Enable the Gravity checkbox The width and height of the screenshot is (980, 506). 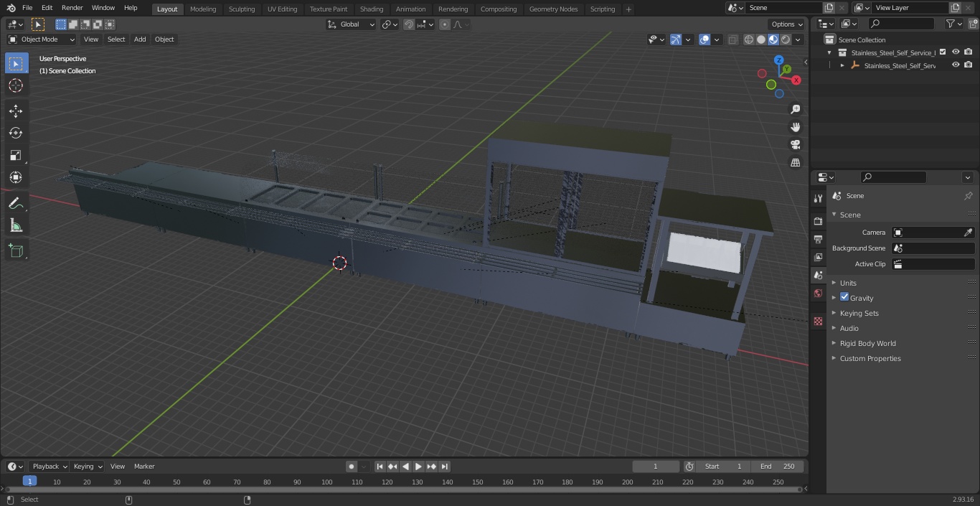844,297
